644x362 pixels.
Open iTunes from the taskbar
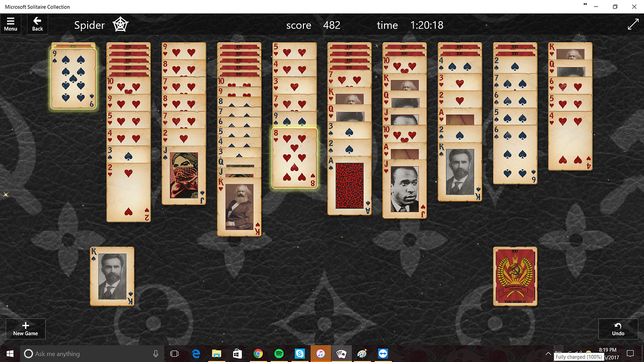(320, 354)
